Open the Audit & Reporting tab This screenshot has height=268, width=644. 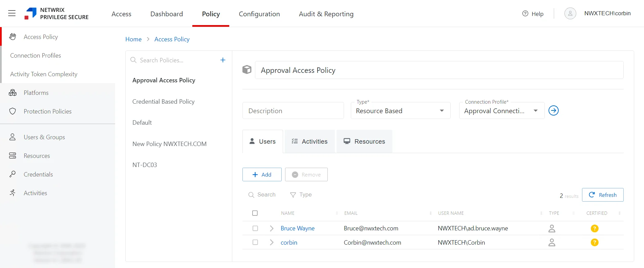[326, 14]
